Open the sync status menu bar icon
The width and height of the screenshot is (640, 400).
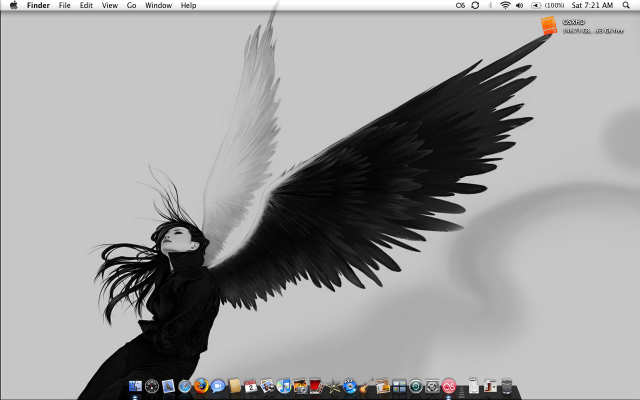point(475,5)
